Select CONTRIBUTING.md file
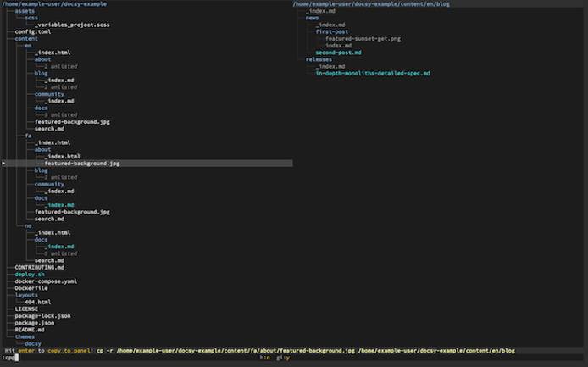The height and width of the screenshot is (367, 588). 39,267
